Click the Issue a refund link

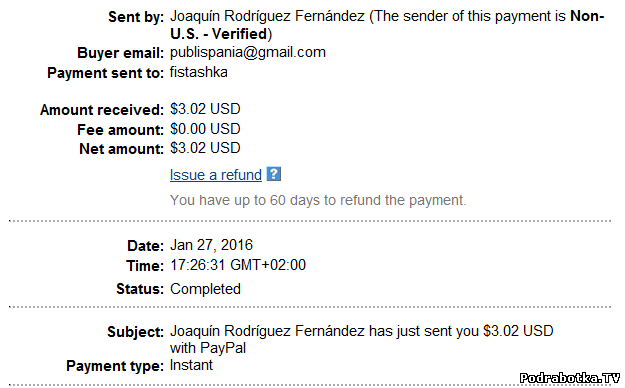tap(216, 175)
